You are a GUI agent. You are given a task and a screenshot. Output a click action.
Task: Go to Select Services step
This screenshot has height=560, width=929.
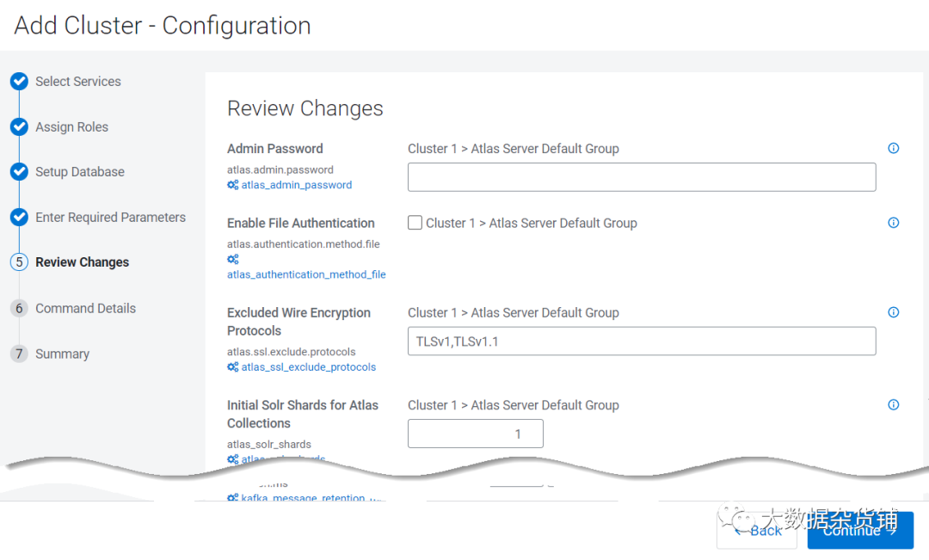point(78,81)
